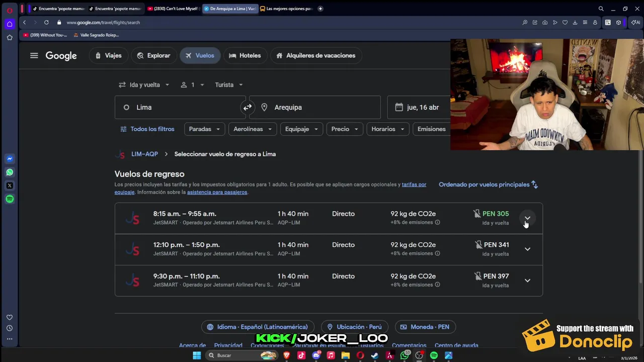The width and height of the screenshot is (644, 362).
Task: Click the Vuelos de regreso heading
Action: [x=149, y=174]
